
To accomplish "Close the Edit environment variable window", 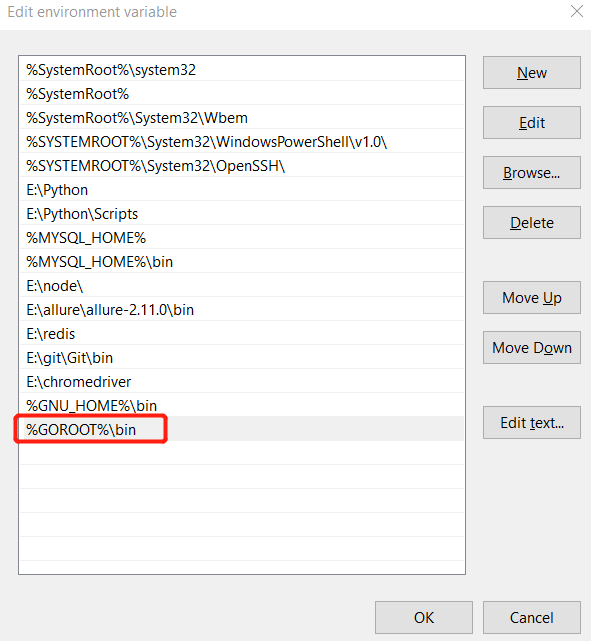I will coord(577,11).
